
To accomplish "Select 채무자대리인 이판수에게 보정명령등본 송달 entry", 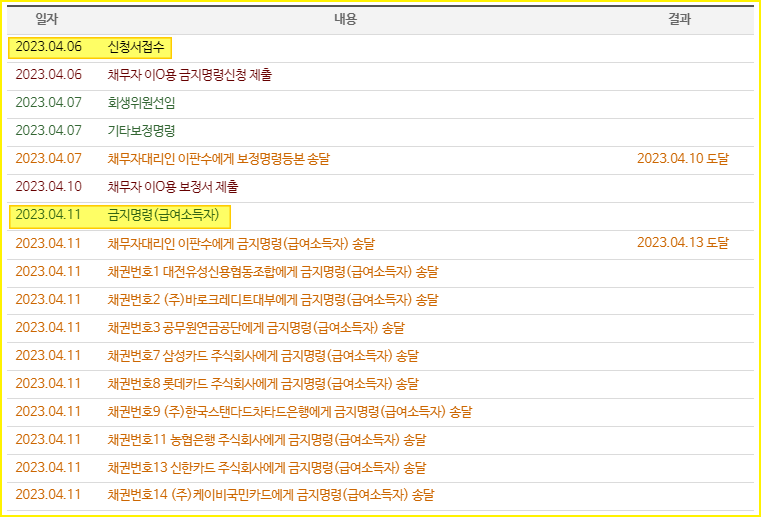I will point(218,159).
